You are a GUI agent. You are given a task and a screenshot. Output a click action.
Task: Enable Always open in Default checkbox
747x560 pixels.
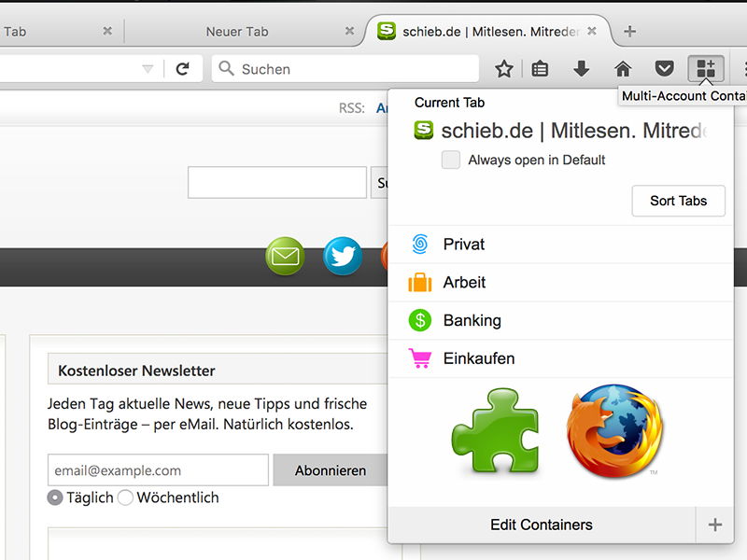point(451,160)
